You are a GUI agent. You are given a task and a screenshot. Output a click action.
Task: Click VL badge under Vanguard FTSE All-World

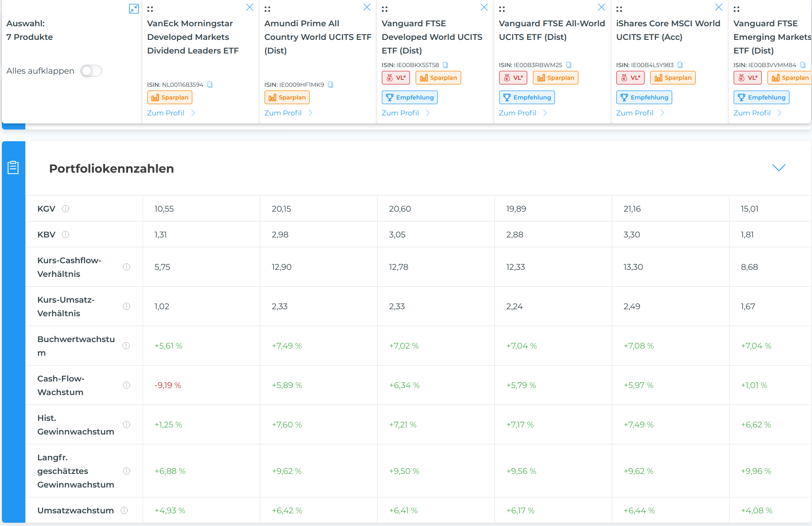tap(513, 78)
